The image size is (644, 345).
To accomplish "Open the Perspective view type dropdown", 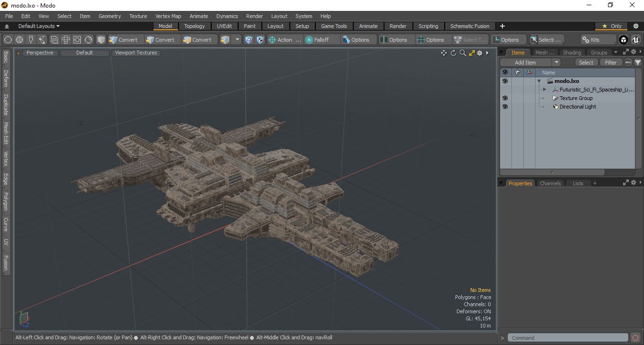I will coord(40,53).
